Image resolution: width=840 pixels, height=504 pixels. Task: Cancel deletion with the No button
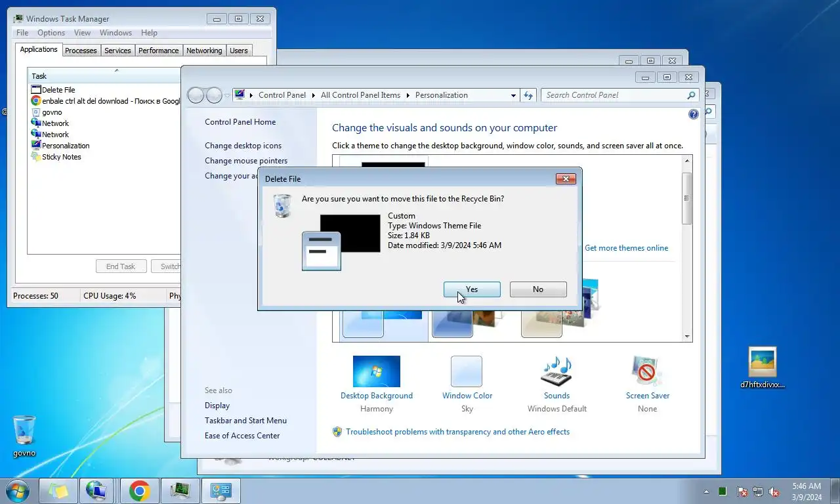coord(538,289)
